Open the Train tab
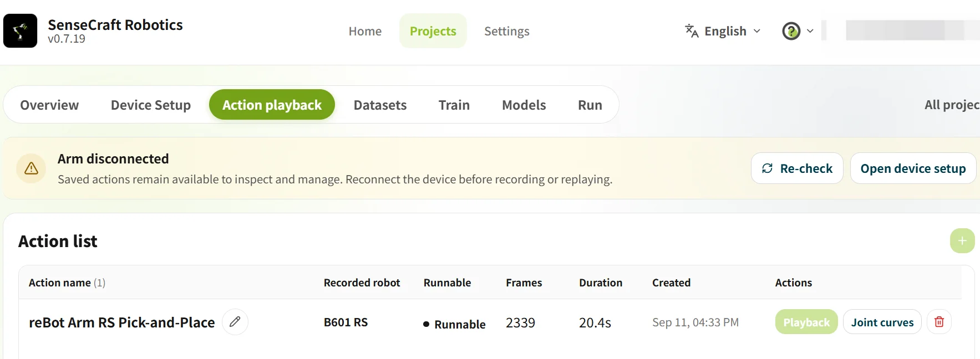Viewport: 980px width, 359px height. [x=454, y=105]
